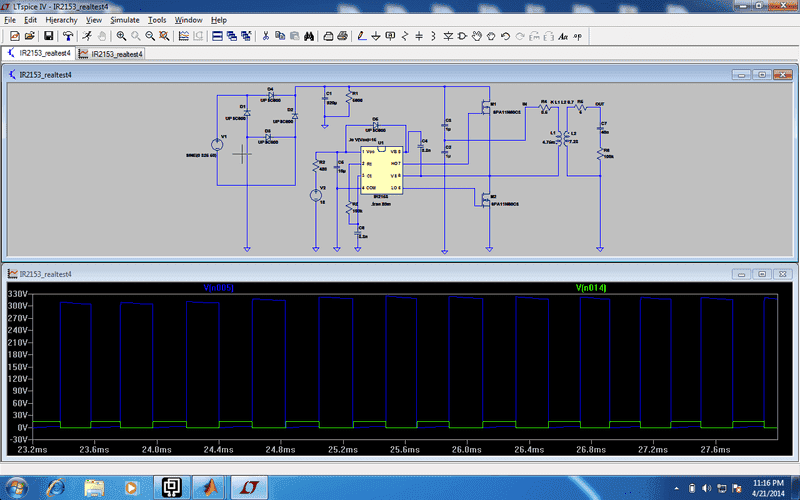The width and height of the screenshot is (800, 500).
Task: Click the 330V vertical axis label
Action: pyautogui.click(x=17, y=294)
